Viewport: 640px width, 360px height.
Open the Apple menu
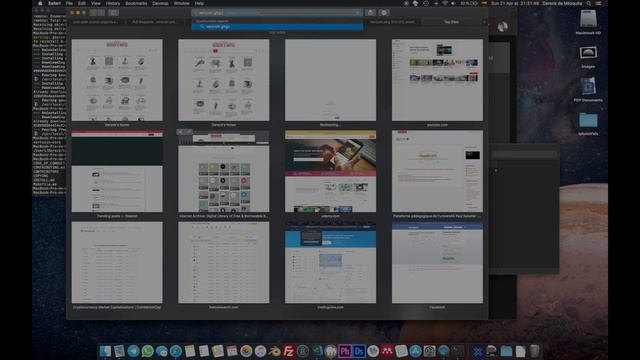click(40, 3)
